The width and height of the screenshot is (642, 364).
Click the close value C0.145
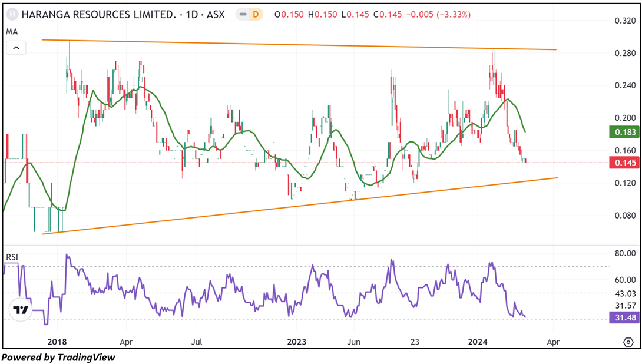coord(388,15)
